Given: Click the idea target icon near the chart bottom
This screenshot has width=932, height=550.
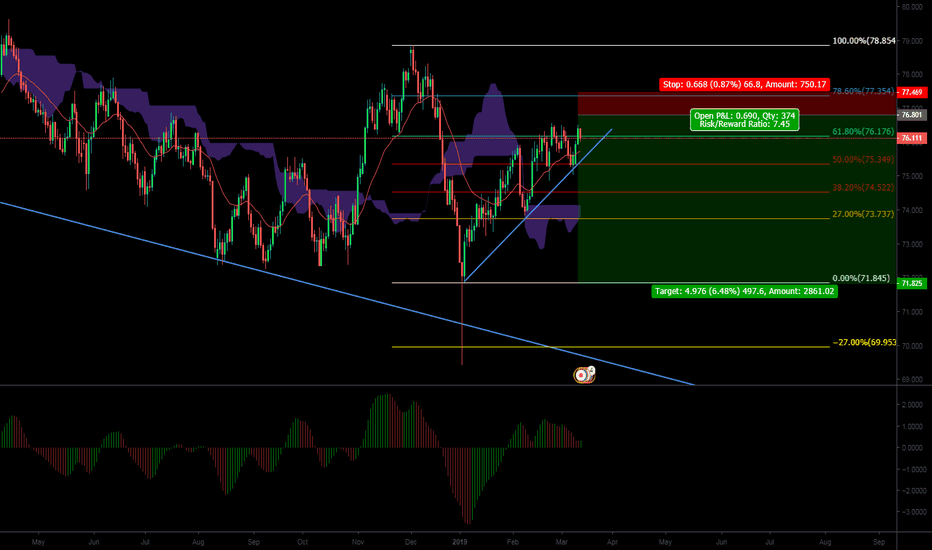Looking at the screenshot, I should pyautogui.click(x=584, y=375).
